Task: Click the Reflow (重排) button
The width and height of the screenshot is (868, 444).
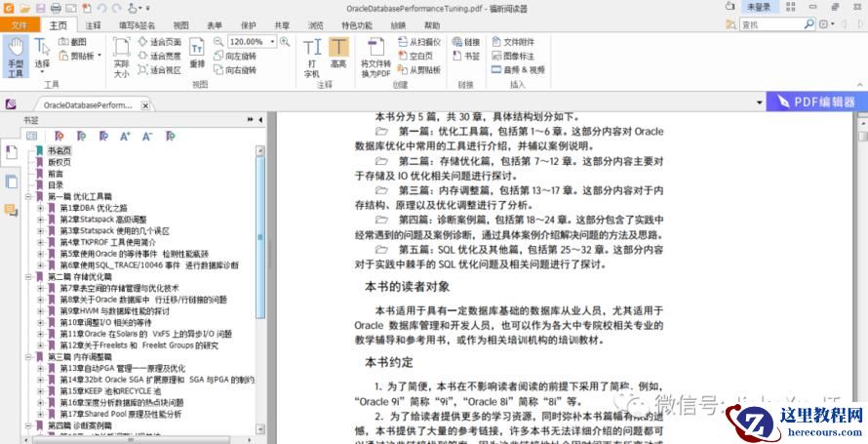Action: [197, 54]
